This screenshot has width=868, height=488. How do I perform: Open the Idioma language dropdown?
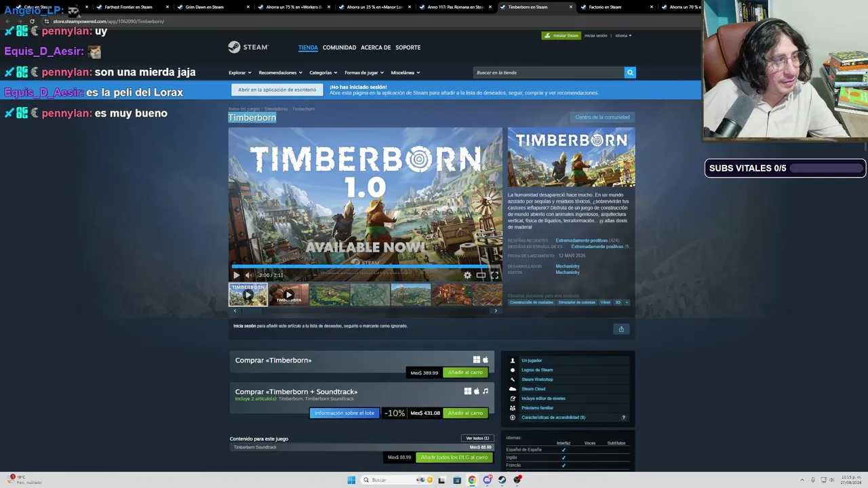pyautogui.click(x=623, y=35)
